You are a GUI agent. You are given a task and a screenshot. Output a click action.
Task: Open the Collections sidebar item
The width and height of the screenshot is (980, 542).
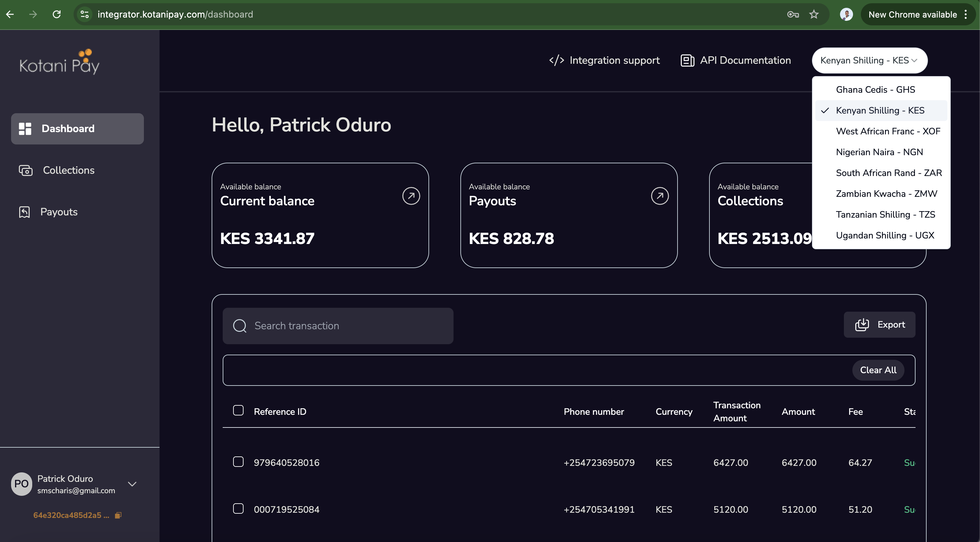point(68,170)
